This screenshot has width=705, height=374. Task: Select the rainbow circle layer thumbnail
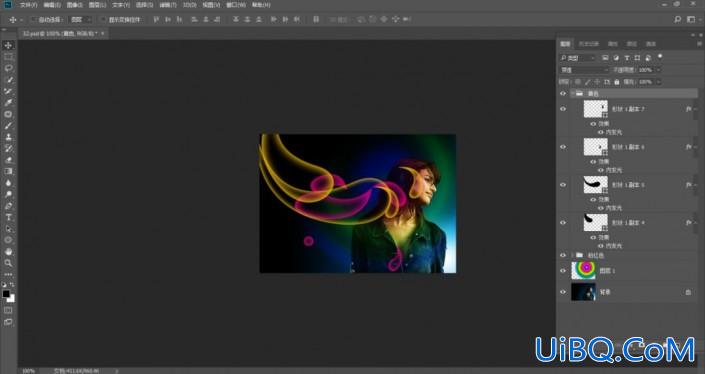coord(583,271)
